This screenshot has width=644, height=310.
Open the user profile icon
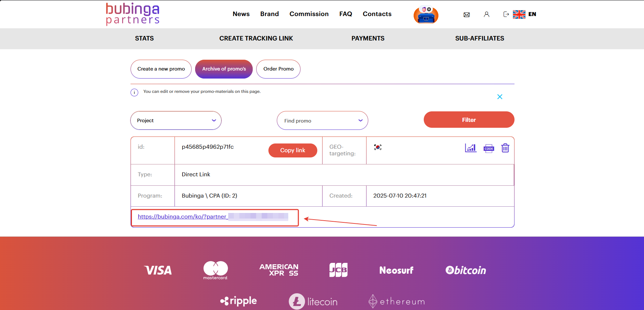pos(487,14)
